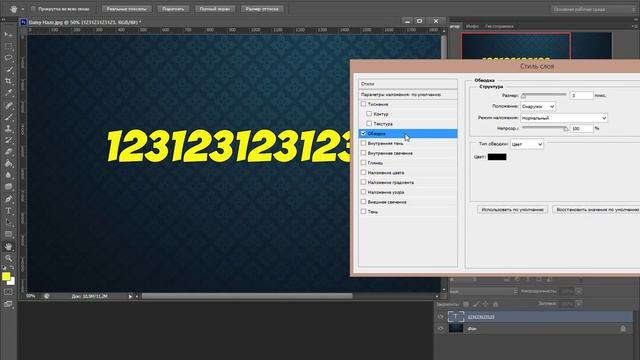Select the Lasso tool
The width and height of the screenshot is (640, 360).
[x=8, y=58]
